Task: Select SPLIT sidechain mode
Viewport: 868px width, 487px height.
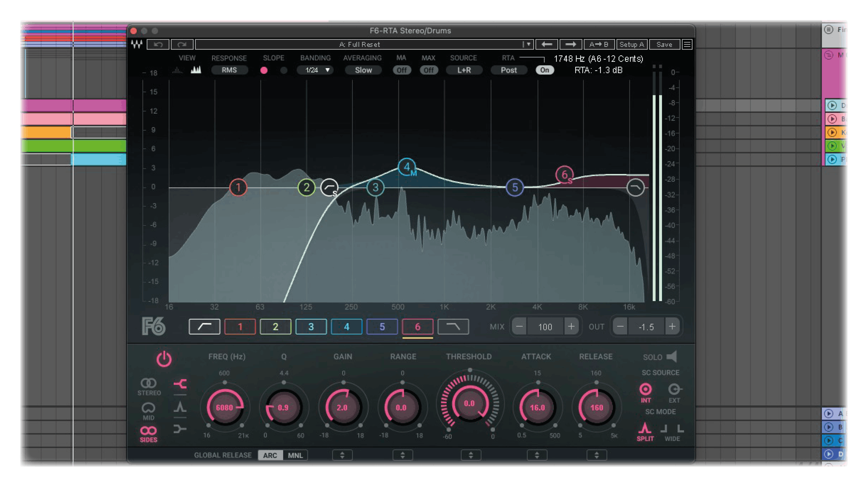Action: tap(645, 432)
